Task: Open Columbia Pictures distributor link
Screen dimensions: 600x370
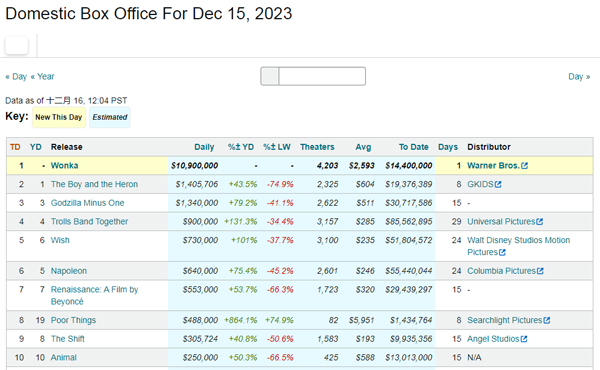Action: point(501,271)
